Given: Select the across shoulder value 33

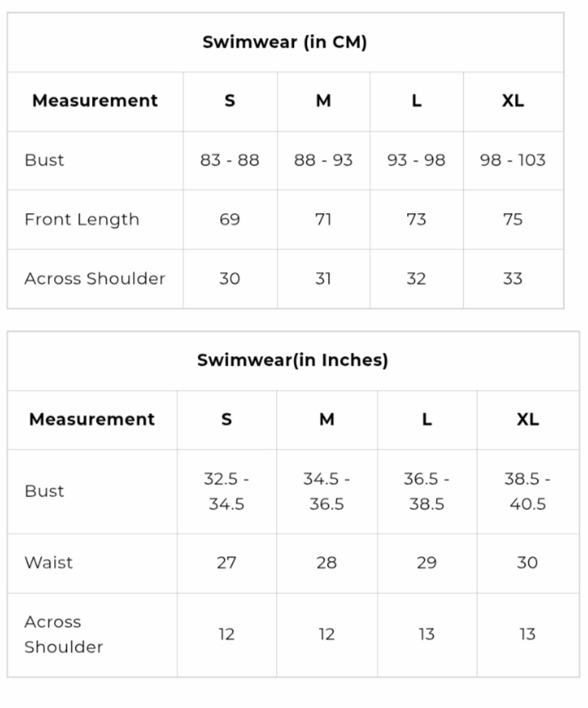Looking at the screenshot, I should click(513, 279).
